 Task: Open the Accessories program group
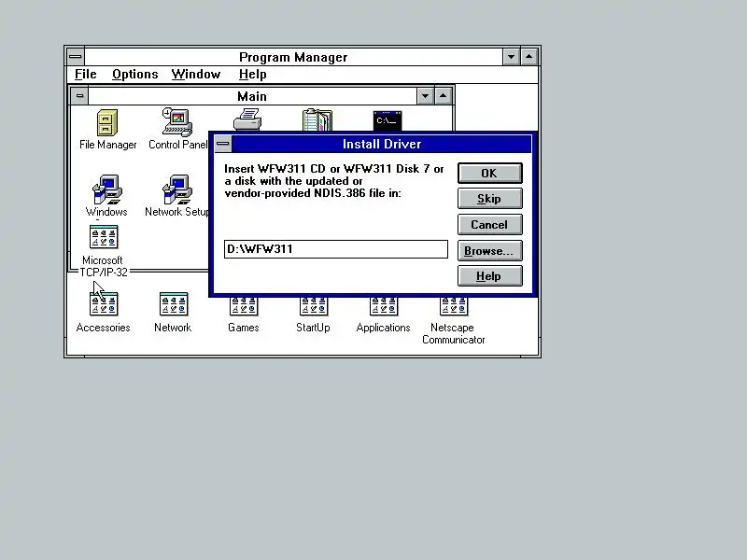pos(104,304)
